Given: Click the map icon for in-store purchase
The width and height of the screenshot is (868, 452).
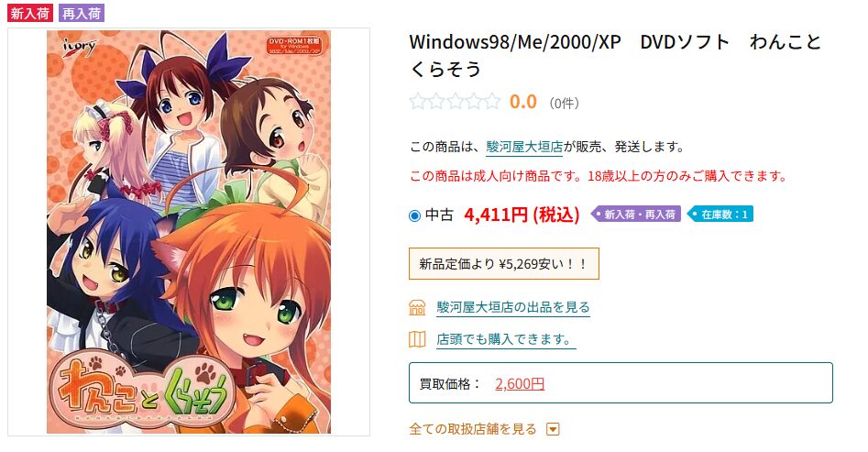Looking at the screenshot, I should pos(417,339).
